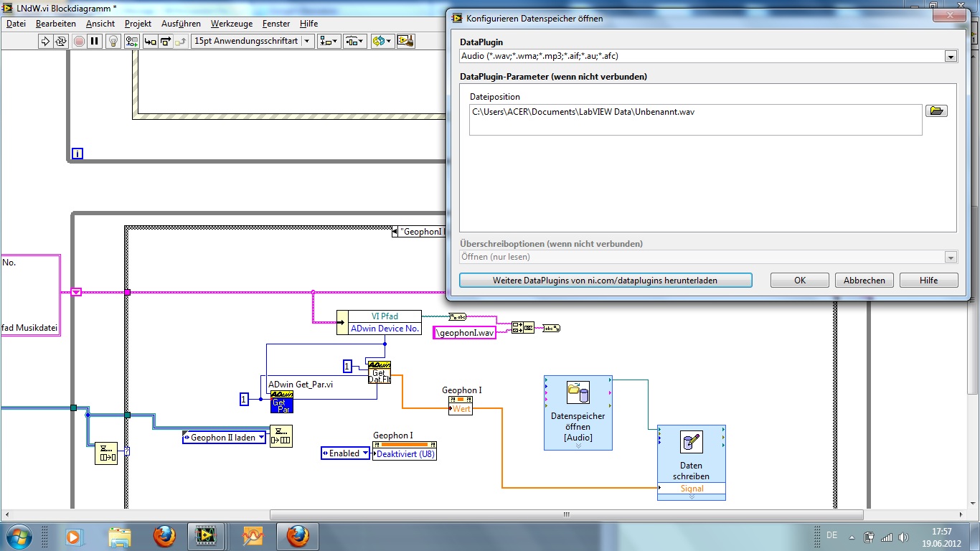Click the VI Pfad unbundle element
The height and width of the screenshot is (551, 980).
tap(384, 316)
